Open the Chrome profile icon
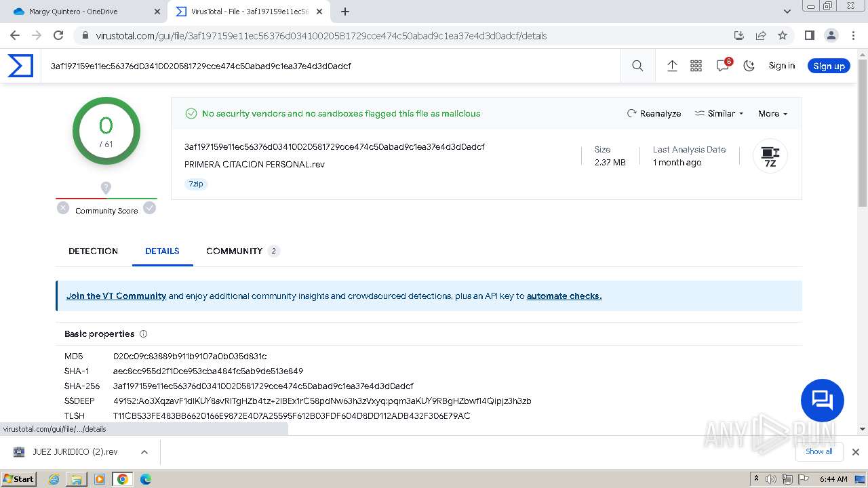Image resolution: width=868 pixels, height=488 pixels. click(x=831, y=35)
